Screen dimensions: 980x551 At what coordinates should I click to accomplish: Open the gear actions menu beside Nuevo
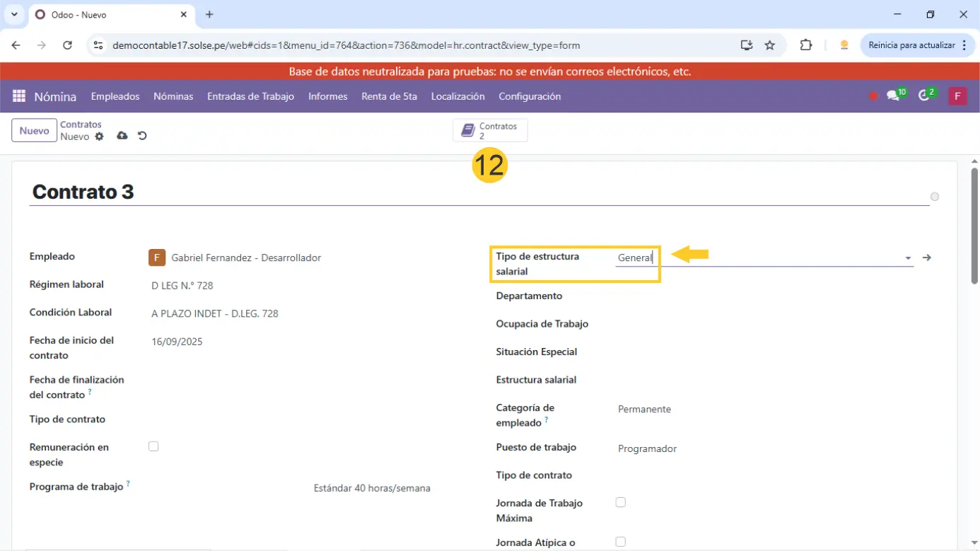coord(100,137)
